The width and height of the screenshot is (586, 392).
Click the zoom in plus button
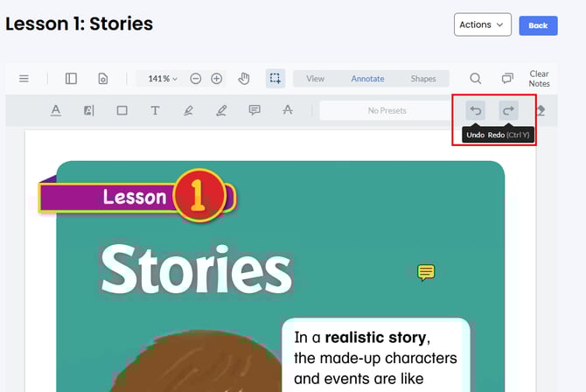217,79
